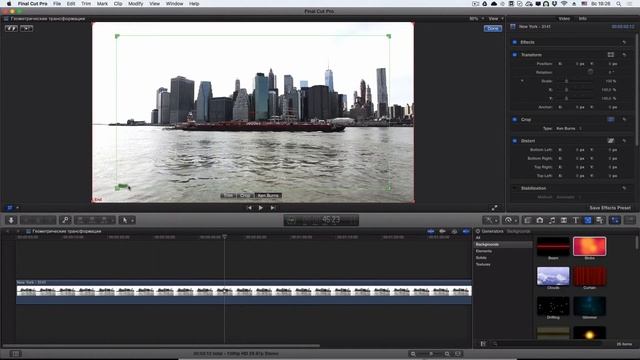
Task: Adjust the Scale slider in Transform
Action: pyautogui.click(x=566, y=81)
